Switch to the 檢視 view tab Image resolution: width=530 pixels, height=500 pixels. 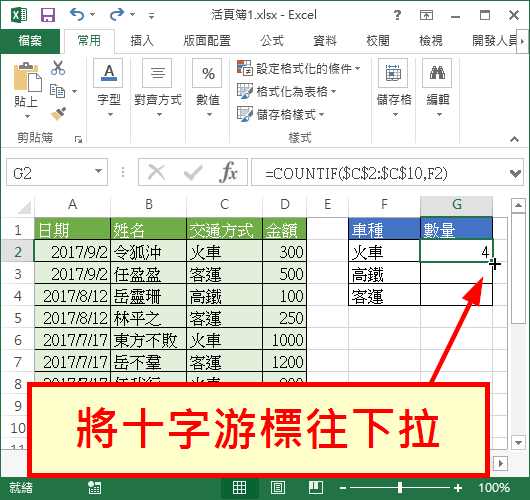point(431,41)
